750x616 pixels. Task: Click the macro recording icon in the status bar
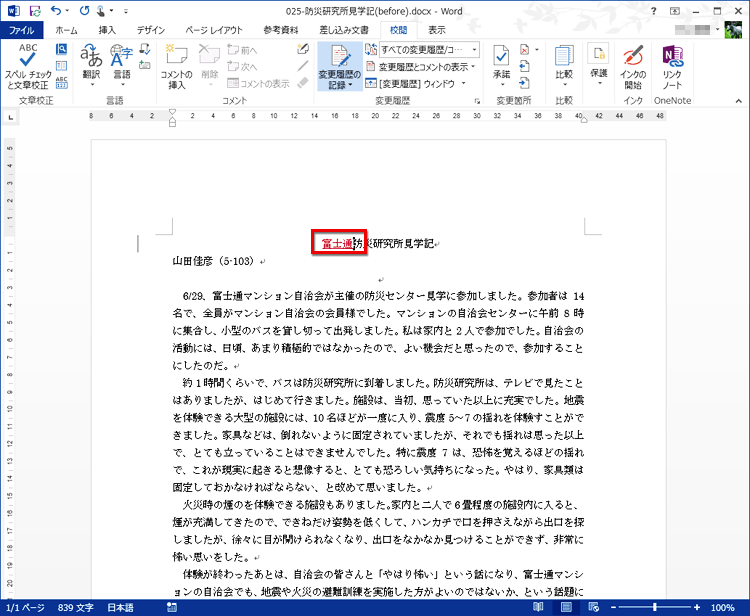172,607
